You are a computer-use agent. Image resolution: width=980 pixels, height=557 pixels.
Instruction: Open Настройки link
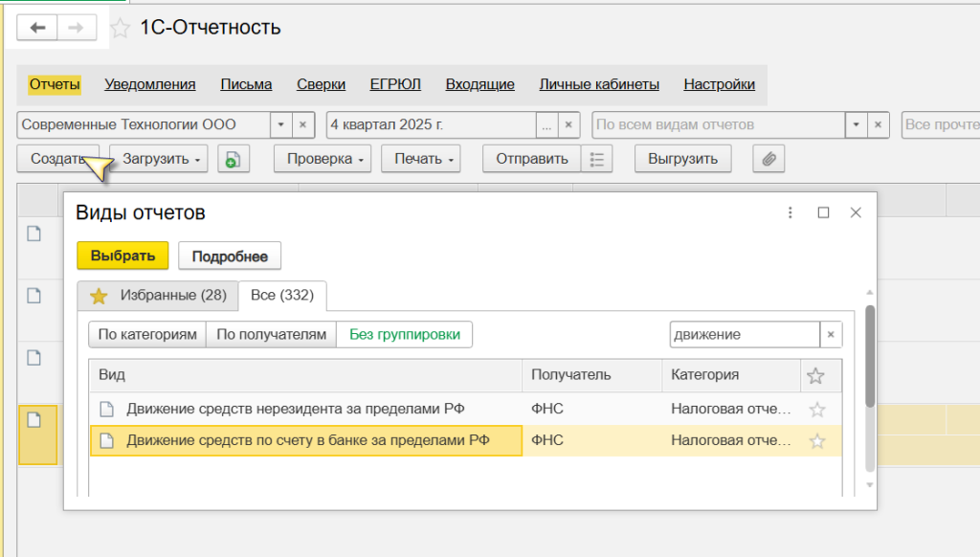(720, 84)
